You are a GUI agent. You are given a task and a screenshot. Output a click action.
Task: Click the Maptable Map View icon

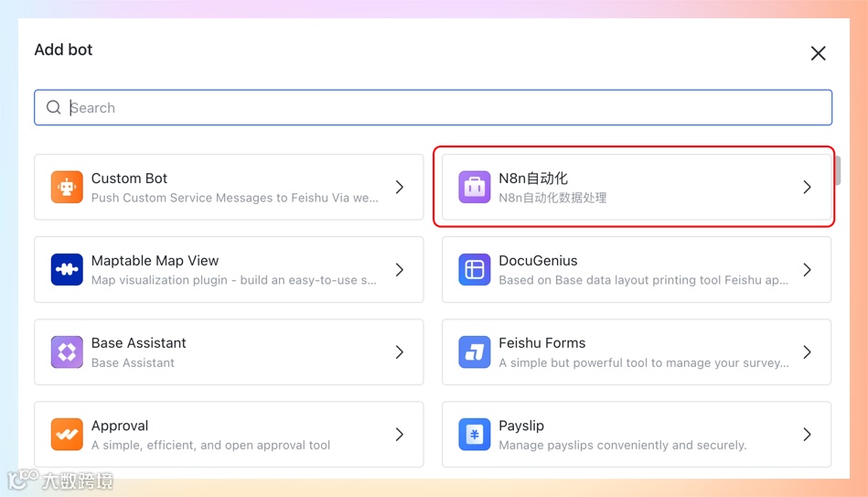point(67,269)
